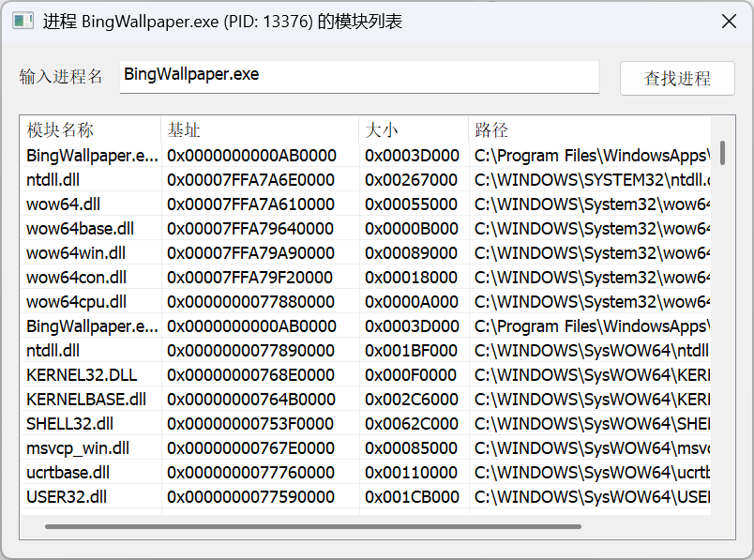Click size value 0x00085000
The image size is (754, 560).
click(411, 448)
